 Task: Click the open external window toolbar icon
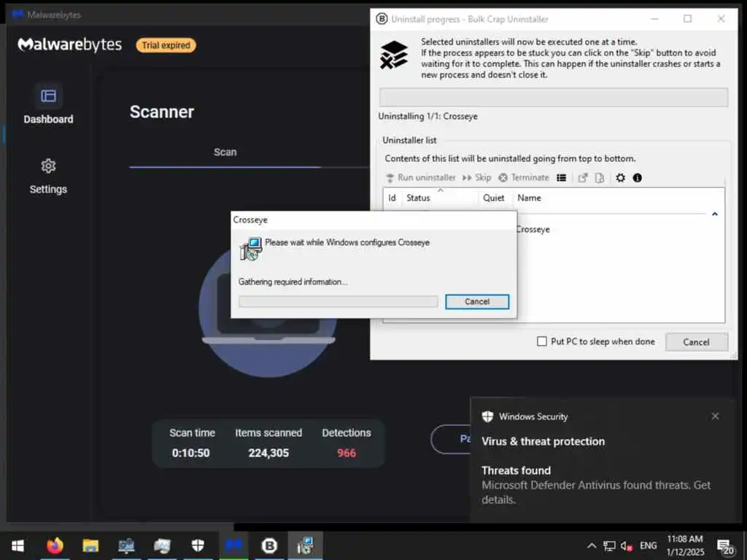point(583,178)
